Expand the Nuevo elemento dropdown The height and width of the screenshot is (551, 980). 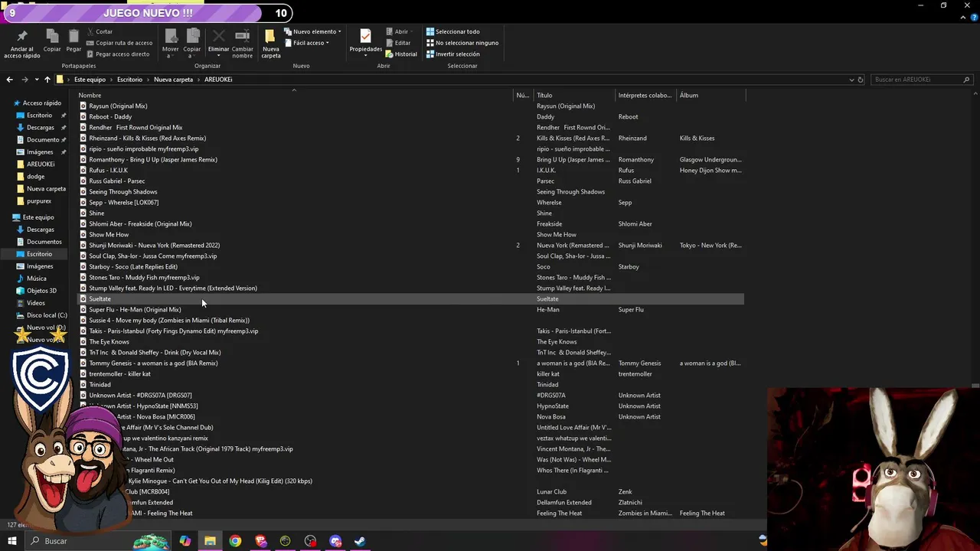pyautogui.click(x=312, y=31)
